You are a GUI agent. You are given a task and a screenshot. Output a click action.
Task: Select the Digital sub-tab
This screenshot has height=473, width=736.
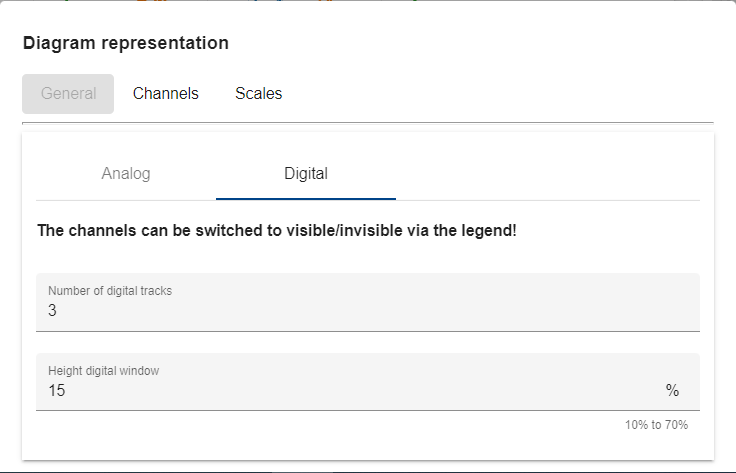[x=306, y=173]
